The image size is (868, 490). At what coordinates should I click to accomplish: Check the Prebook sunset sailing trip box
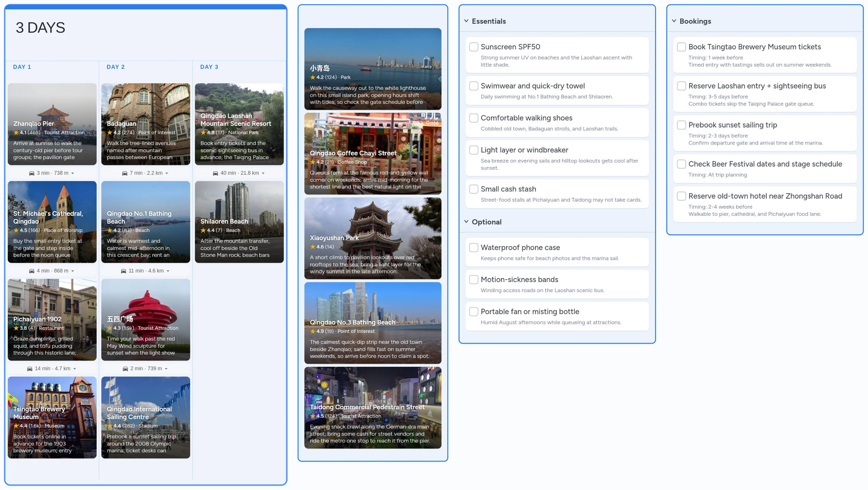681,125
